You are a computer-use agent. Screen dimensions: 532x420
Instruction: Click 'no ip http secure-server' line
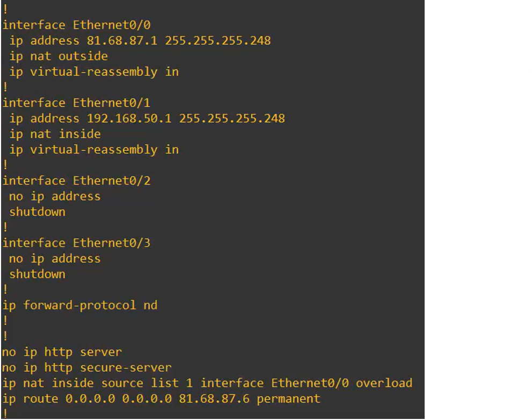point(87,367)
